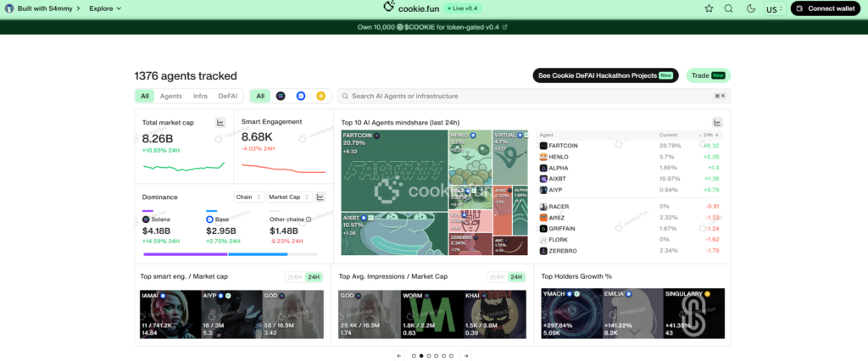Click the AI16Z icon in the agent table
The image size is (868, 361).
coord(543,218)
